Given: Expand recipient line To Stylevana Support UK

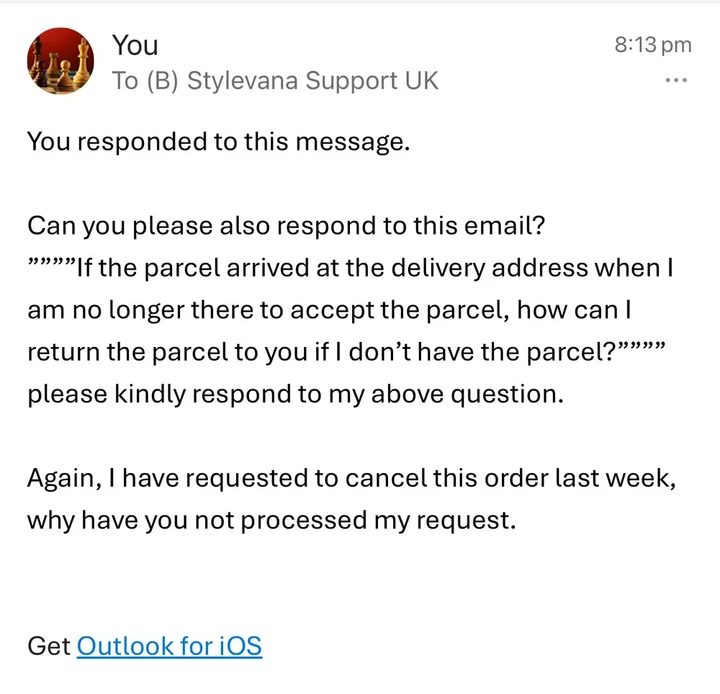Looking at the screenshot, I should (x=275, y=81).
